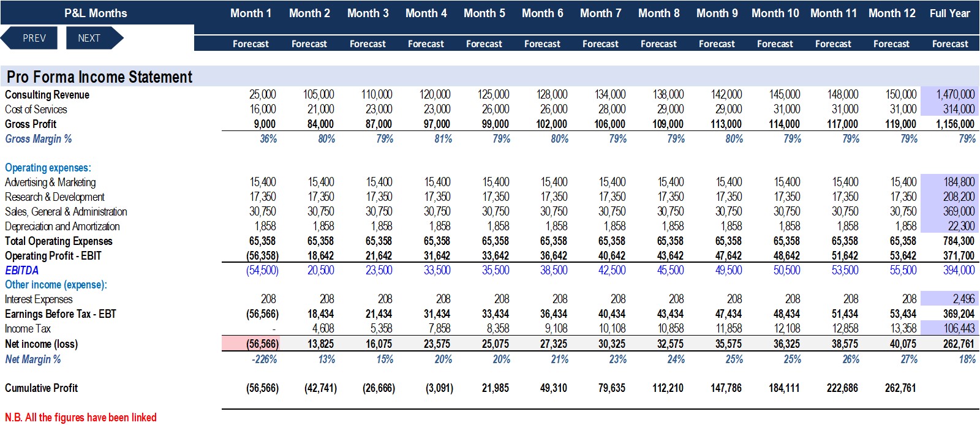Select the EBITDA row label
Image resolution: width=980 pixels, height=425 pixels.
click(x=22, y=270)
